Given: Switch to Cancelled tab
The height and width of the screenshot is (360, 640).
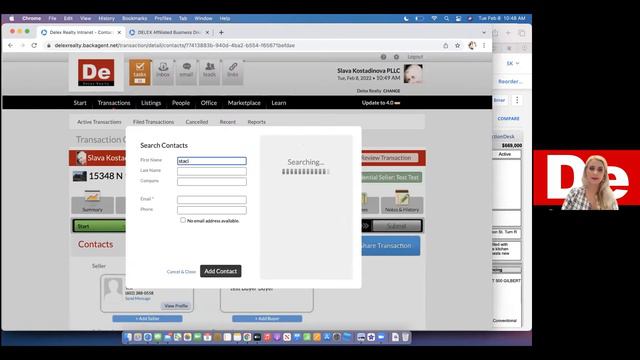Looking at the screenshot, I should [197, 122].
